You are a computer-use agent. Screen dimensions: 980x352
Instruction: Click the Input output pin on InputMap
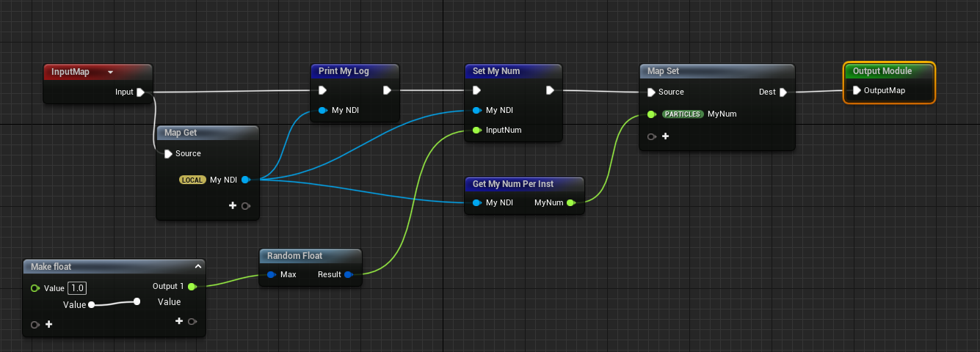(140, 92)
